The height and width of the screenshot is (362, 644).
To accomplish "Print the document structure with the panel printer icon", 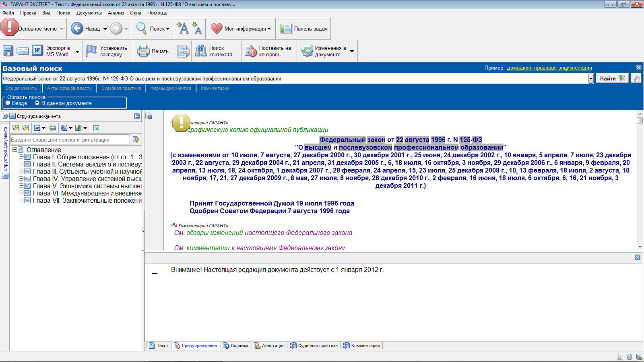I will click(x=53, y=128).
